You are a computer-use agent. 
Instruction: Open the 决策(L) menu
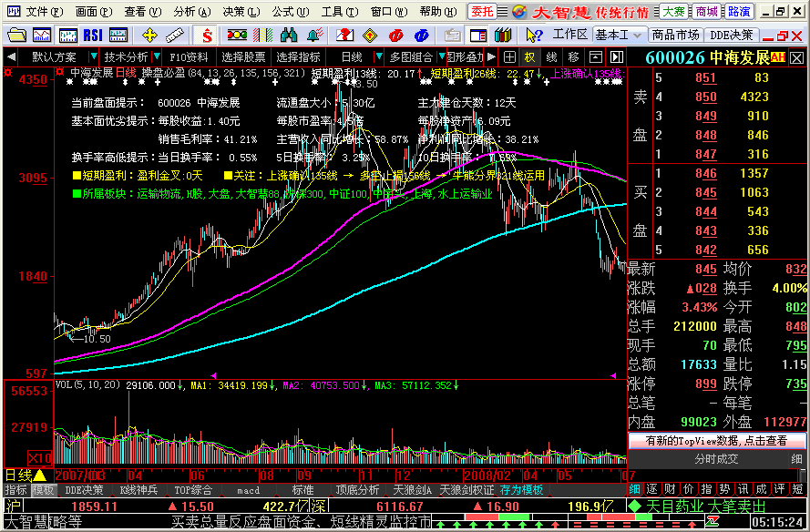tap(241, 11)
